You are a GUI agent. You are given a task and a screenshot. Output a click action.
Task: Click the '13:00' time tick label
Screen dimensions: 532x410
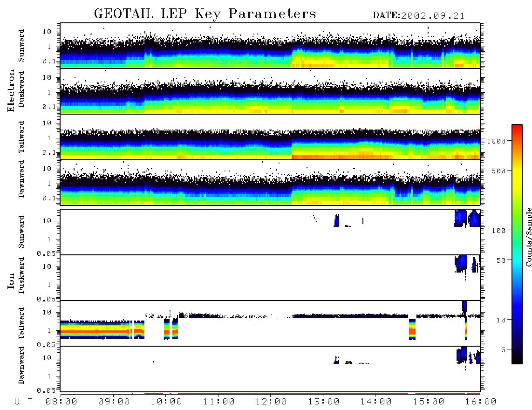323,402
